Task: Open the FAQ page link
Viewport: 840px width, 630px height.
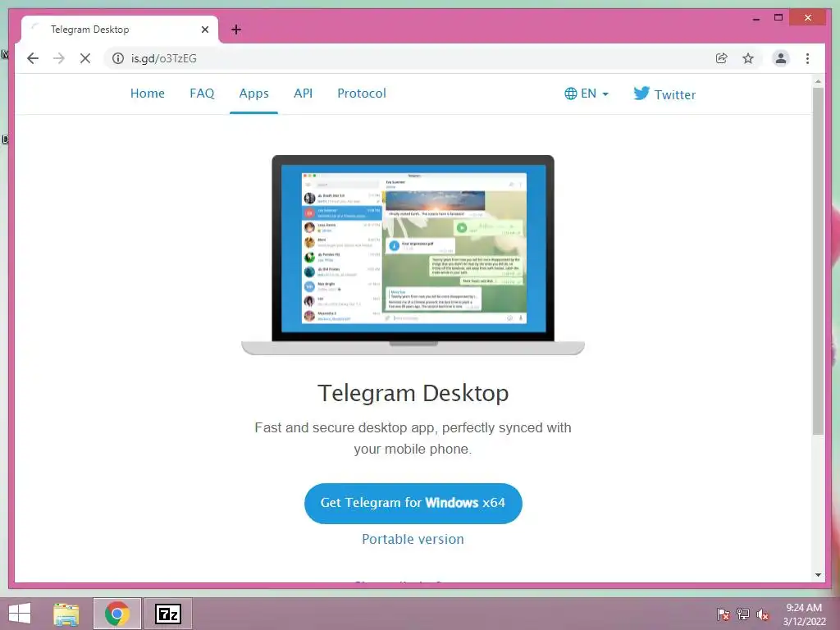Action: coord(202,94)
